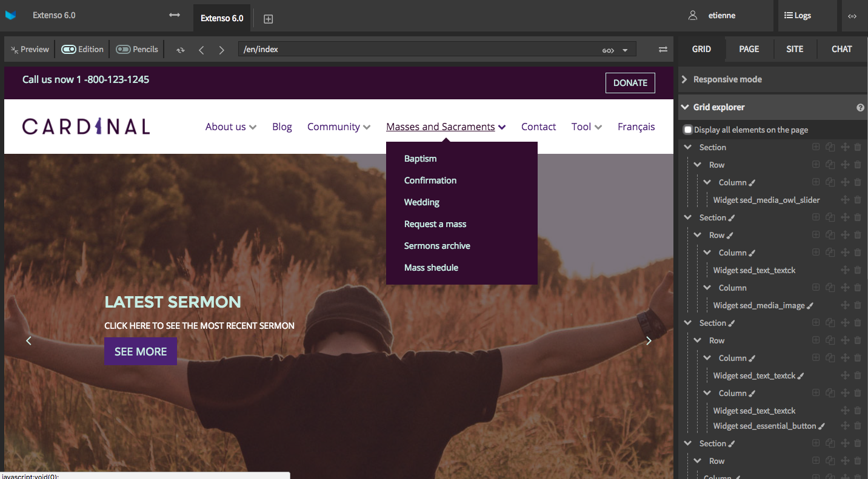Open the etienne user account
The height and width of the screenshot is (479, 868).
tap(712, 16)
